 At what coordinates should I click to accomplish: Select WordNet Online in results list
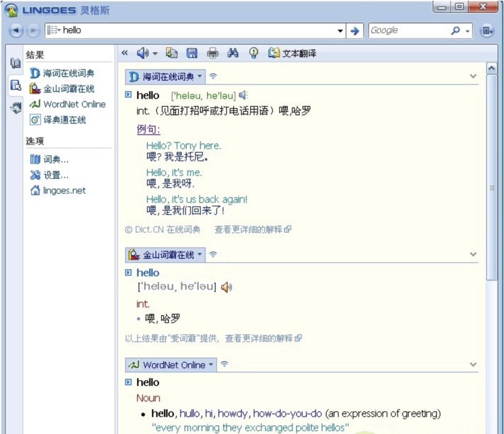click(68, 104)
